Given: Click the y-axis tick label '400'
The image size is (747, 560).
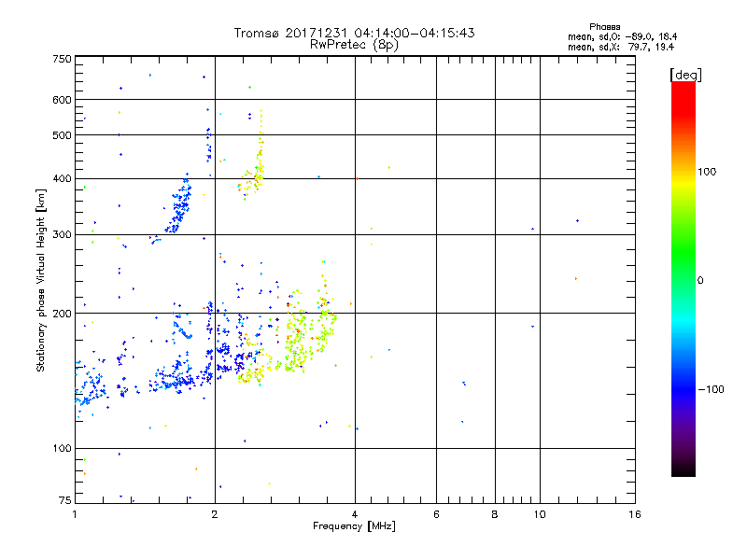Looking at the screenshot, I should (x=62, y=178).
